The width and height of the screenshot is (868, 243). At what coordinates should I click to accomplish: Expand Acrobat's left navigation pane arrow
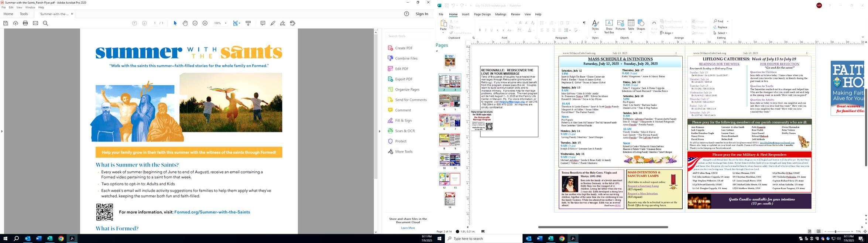2,131
